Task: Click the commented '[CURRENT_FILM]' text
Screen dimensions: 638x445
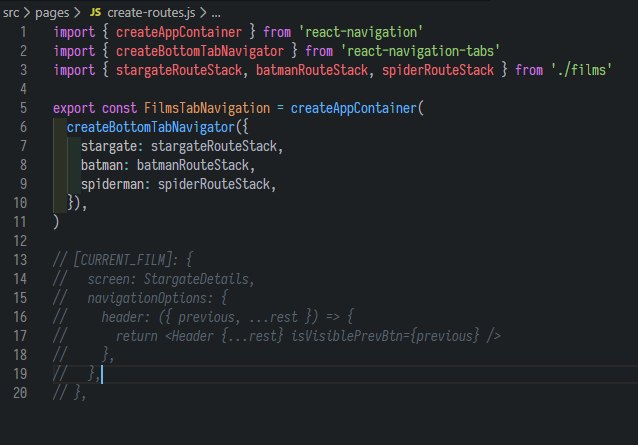Action: [122, 260]
